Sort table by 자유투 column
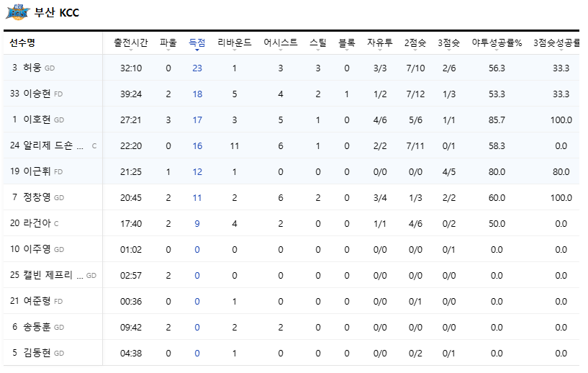 pyautogui.click(x=380, y=42)
